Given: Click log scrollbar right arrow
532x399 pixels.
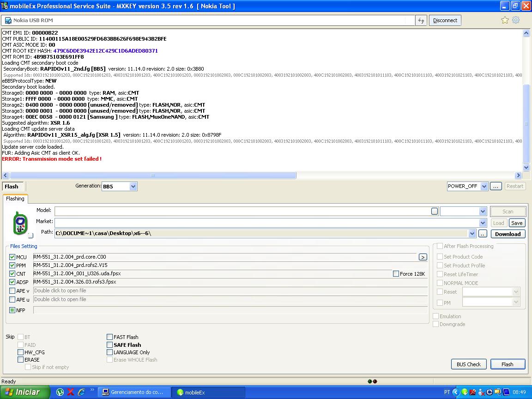Looking at the screenshot, I should pos(518,175).
